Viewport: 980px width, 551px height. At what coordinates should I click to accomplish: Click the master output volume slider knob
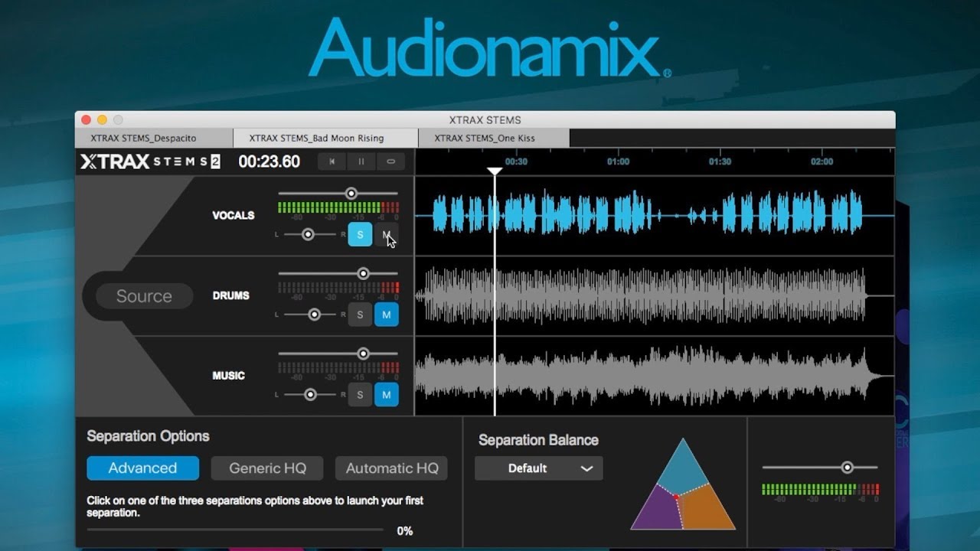pyautogui.click(x=847, y=467)
